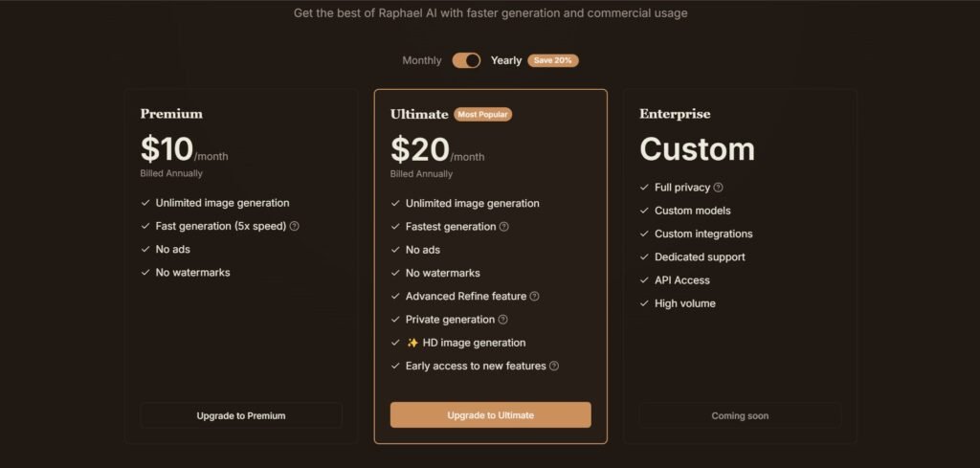Click the Save 20% badge

[553, 60]
